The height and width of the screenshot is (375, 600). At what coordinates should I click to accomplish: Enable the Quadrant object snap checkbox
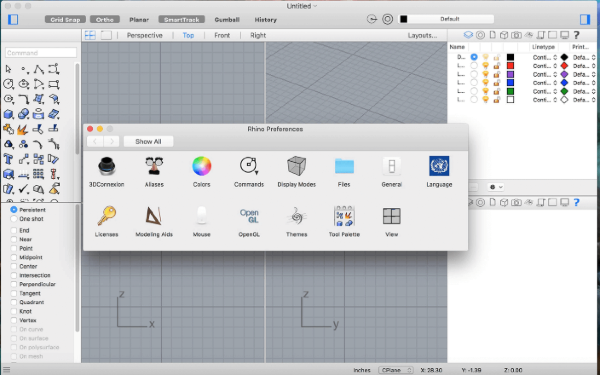click(14, 302)
